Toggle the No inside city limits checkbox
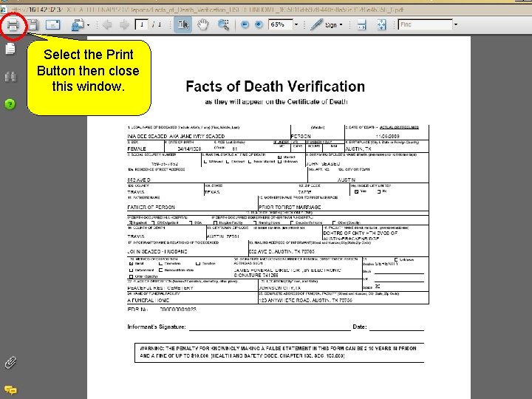The height and width of the screenshot is (399, 532). (379, 191)
